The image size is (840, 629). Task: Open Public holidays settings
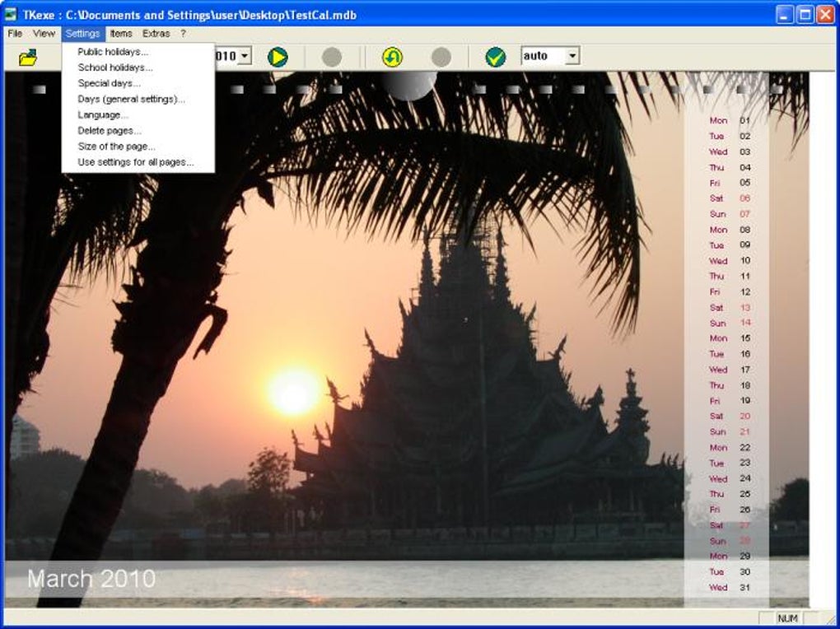tap(113, 52)
